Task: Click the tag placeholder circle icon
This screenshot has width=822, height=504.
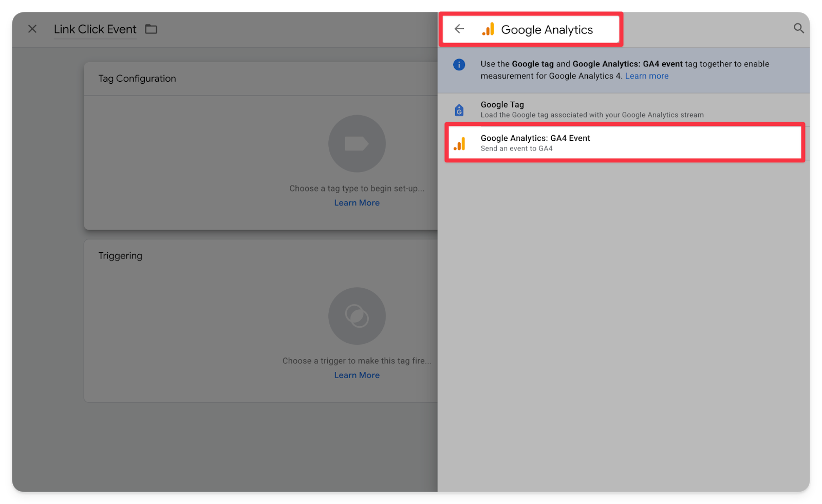Action: tap(357, 143)
